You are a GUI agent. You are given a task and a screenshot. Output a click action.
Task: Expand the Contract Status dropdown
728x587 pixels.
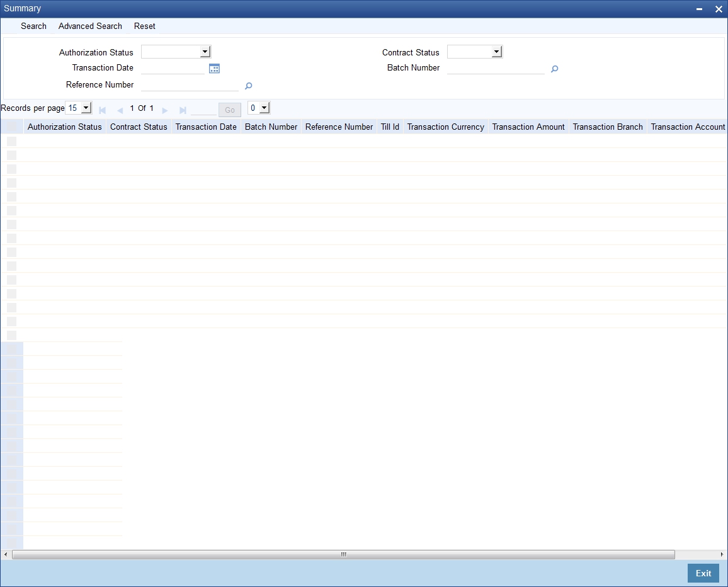click(497, 52)
